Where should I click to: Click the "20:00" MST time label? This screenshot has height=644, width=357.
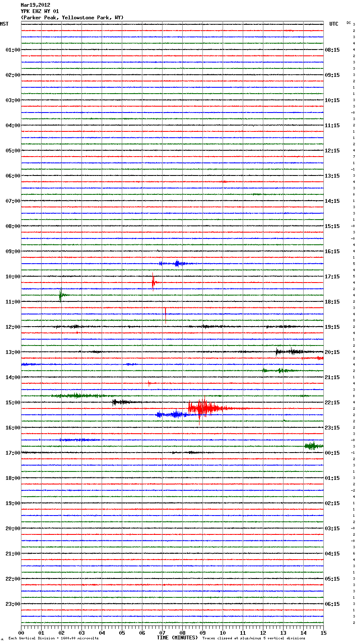click(13, 529)
